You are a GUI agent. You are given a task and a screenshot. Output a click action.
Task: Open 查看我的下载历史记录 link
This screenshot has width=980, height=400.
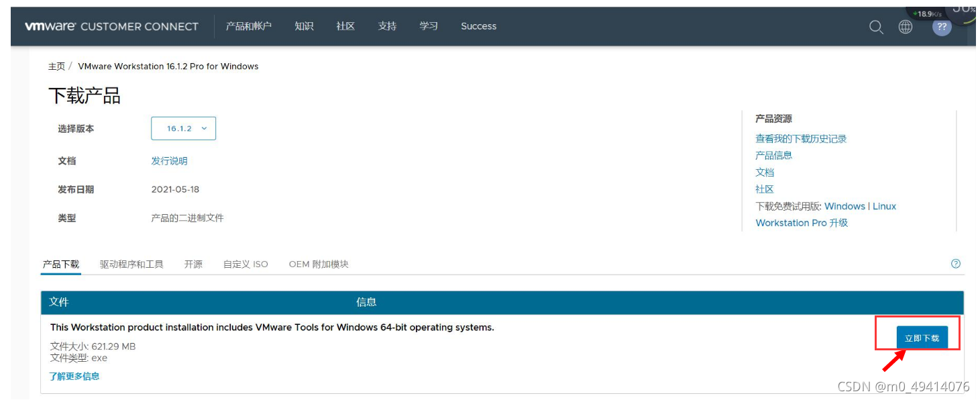[x=801, y=139]
